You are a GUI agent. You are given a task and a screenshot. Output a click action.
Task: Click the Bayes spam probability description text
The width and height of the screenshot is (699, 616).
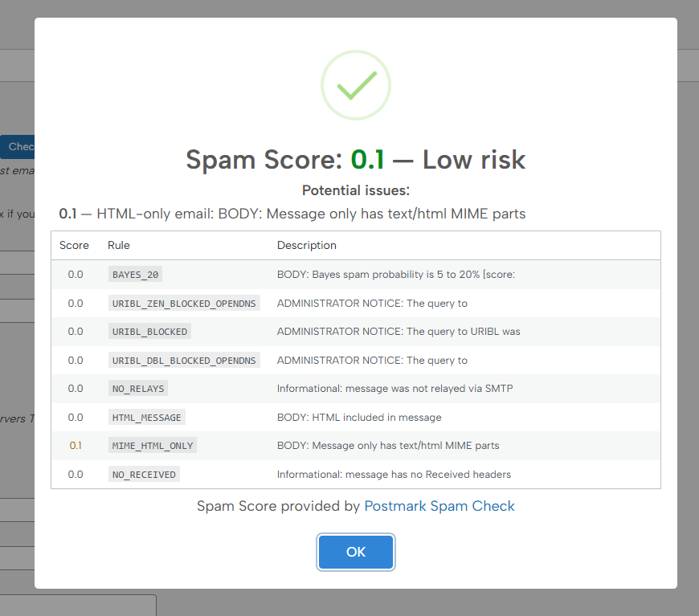[395, 275]
